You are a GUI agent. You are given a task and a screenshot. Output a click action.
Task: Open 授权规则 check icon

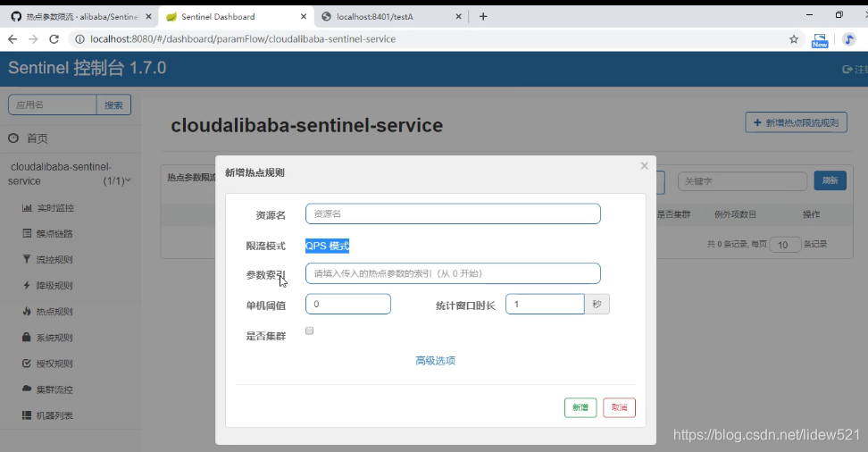[27, 364]
